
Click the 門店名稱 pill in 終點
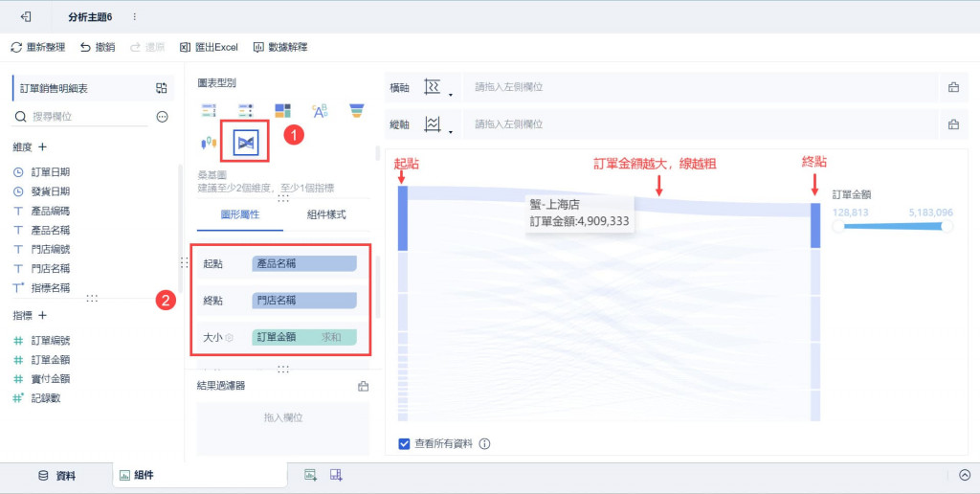coord(304,301)
